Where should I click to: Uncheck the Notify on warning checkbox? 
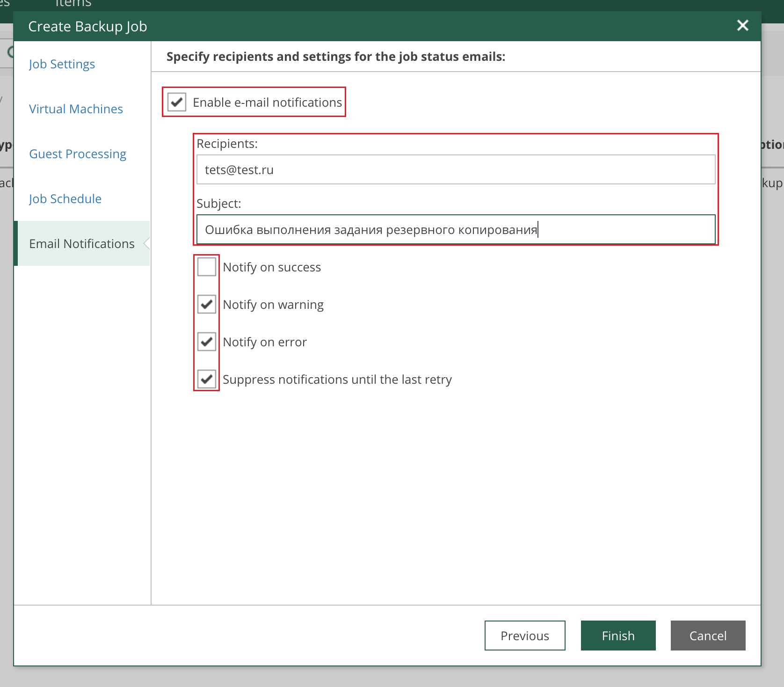206,304
